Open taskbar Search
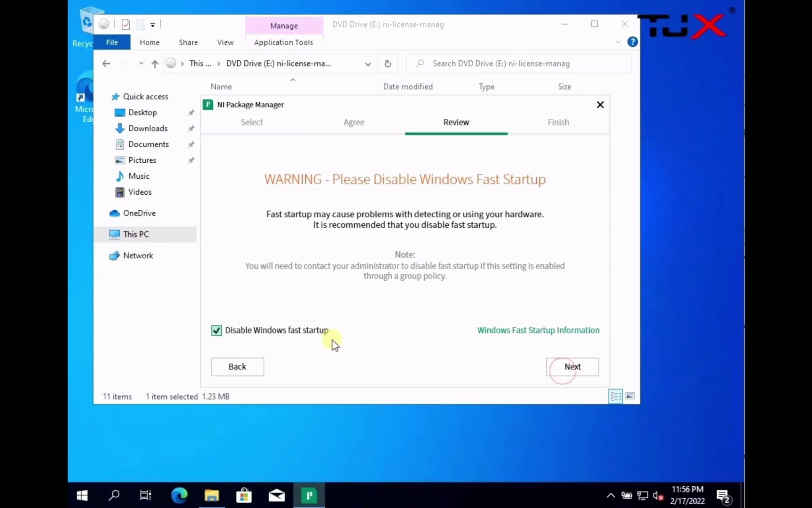Viewport: 812px width, 508px height. 114,495
